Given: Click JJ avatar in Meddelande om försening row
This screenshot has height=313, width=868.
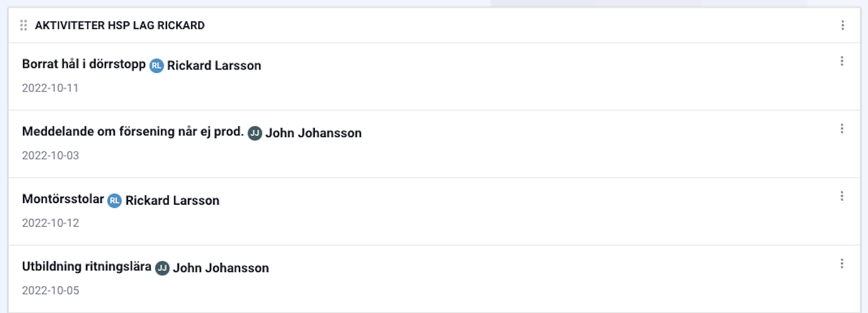Looking at the screenshot, I should [255, 133].
